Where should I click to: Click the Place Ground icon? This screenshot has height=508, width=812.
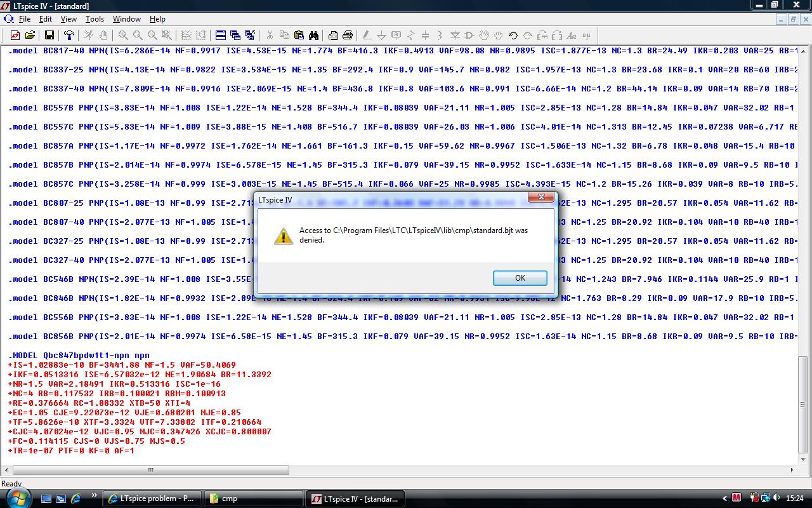tap(382, 36)
